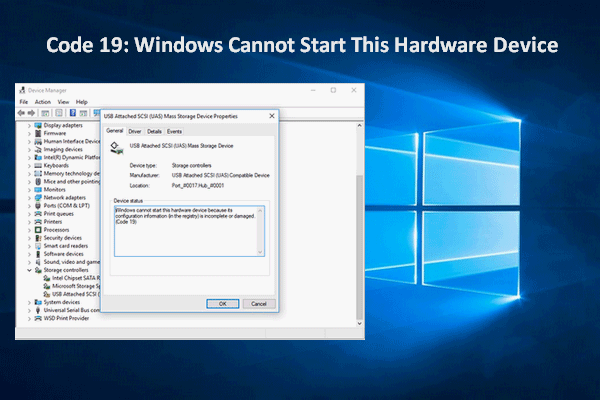The height and width of the screenshot is (400, 600).
Task: Click the Device Manager scrollbar up arrow
Action: pyautogui.click(x=359, y=126)
